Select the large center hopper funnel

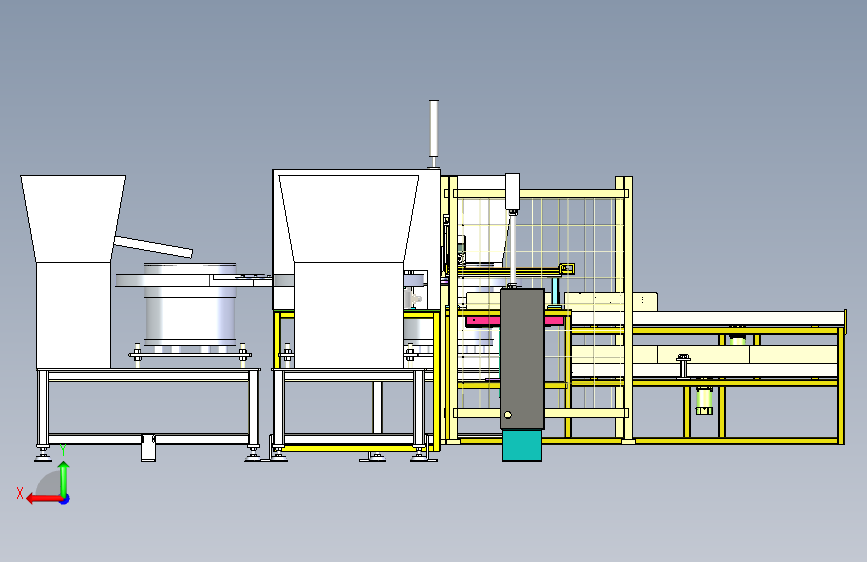coord(349,218)
